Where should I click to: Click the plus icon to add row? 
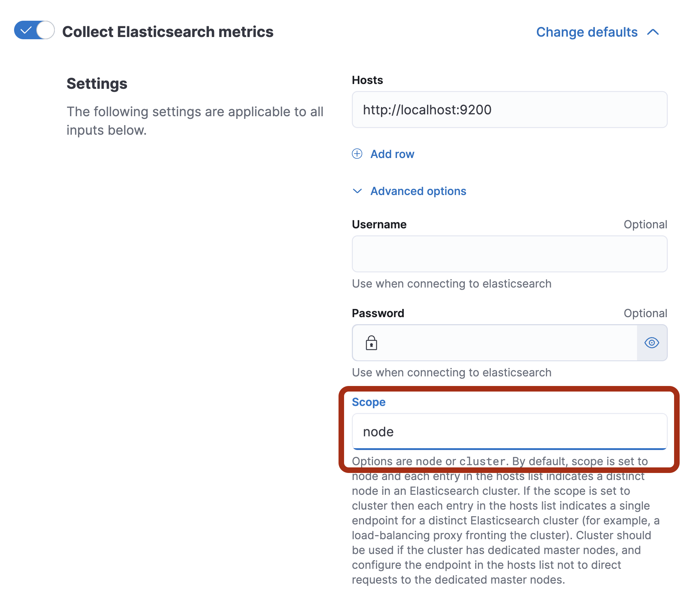tap(357, 154)
